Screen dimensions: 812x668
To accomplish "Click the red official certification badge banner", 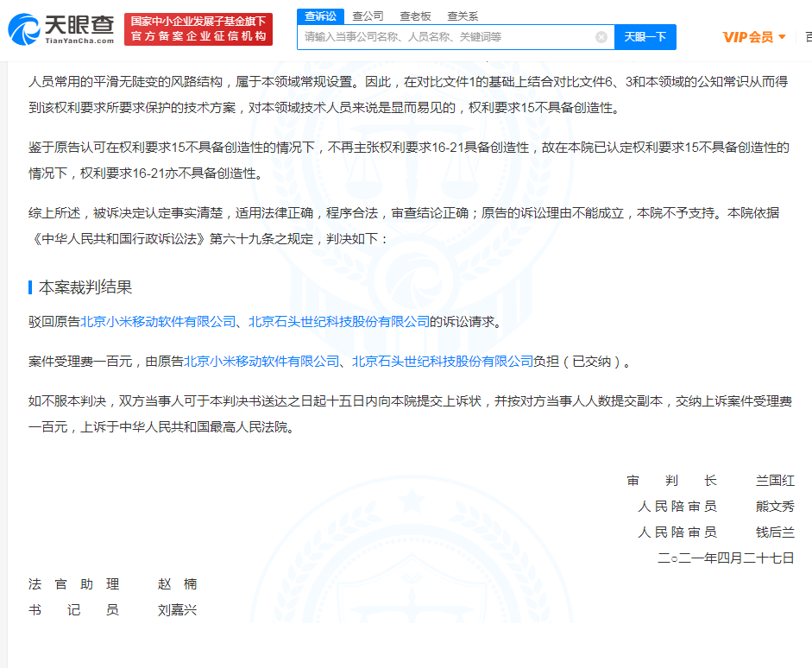I will click(x=200, y=27).
